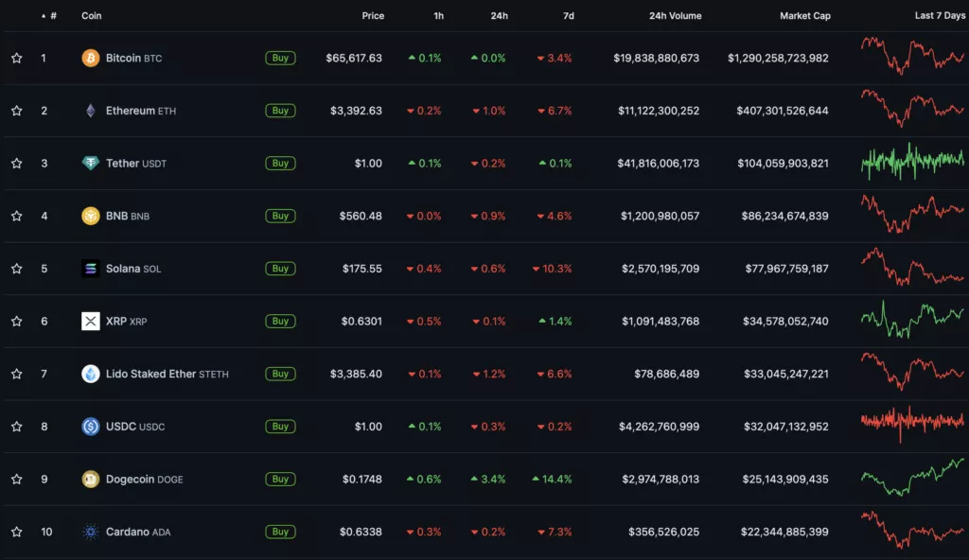Sort by the 1h change column
This screenshot has height=560, width=969.
[x=438, y=15]
